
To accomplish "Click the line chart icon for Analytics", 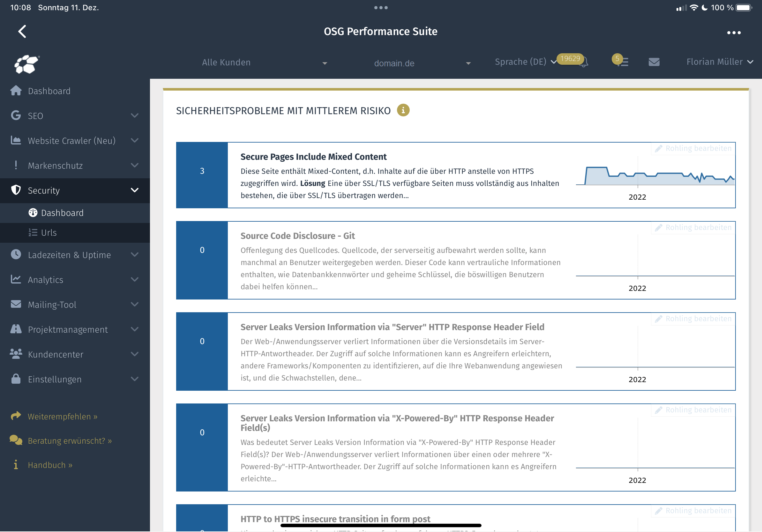I will coord(16,279).
